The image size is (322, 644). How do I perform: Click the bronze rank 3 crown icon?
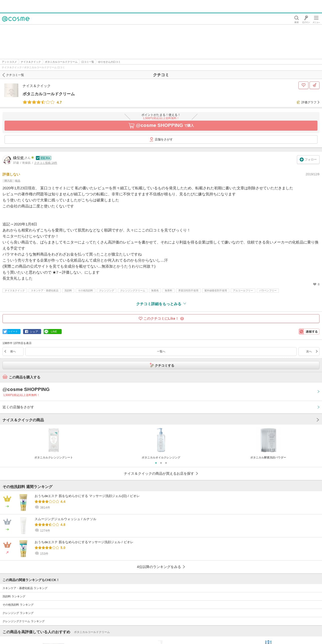tap(7, 545)
